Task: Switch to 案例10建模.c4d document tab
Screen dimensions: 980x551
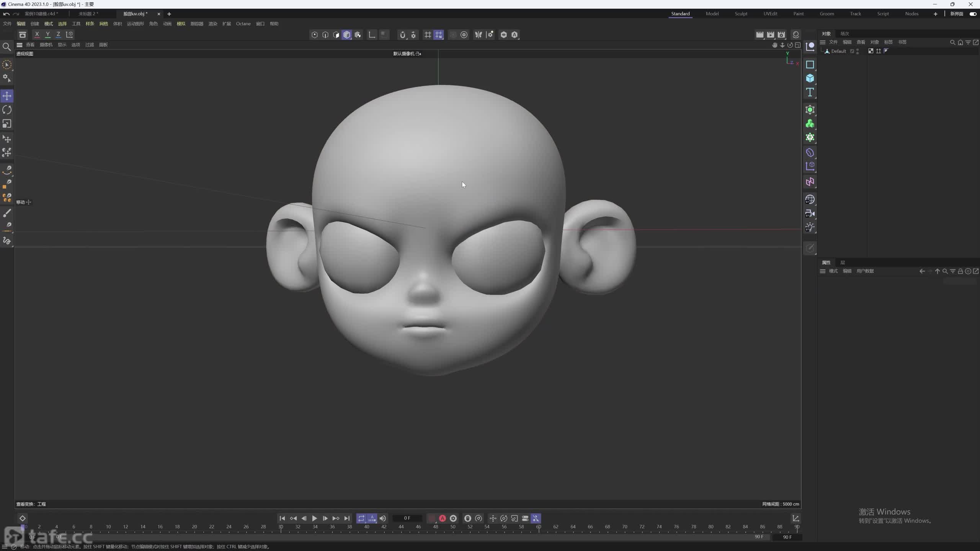Action: pyautogui.click(x=41, y=14)
